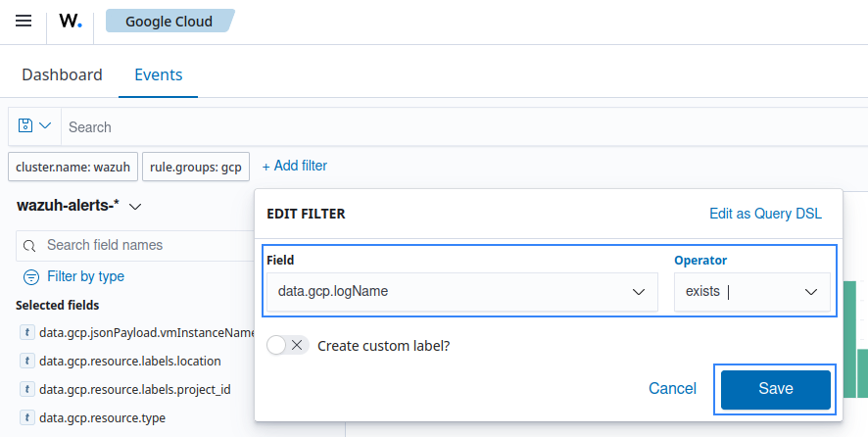Select the Events tab
Image resolution: width=868 pixels, height=437 pixels.
(159, 74)
